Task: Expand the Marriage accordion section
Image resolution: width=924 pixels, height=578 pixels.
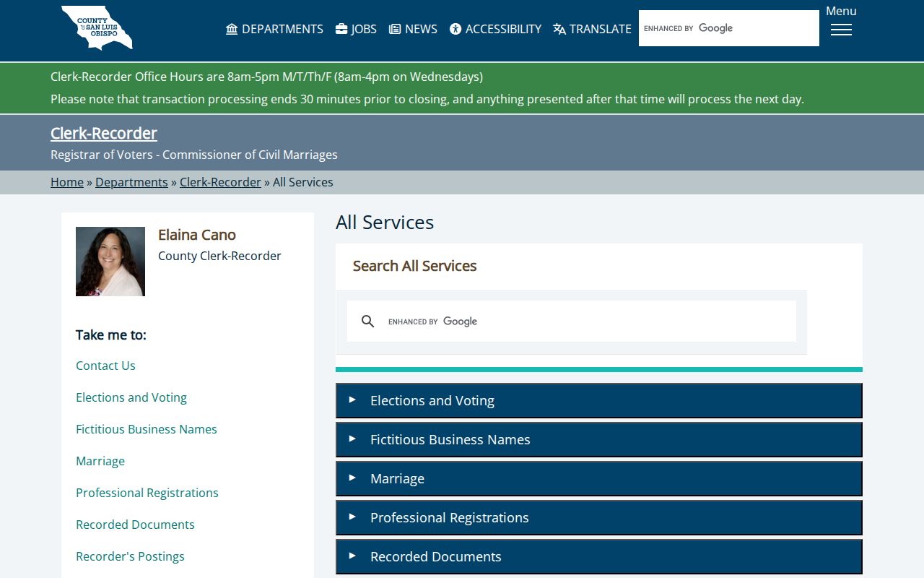Action: click(599, 478)
